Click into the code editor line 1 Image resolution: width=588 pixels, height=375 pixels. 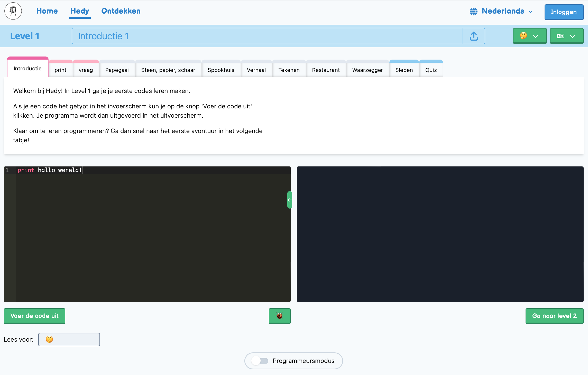click(x=153, y=170)
